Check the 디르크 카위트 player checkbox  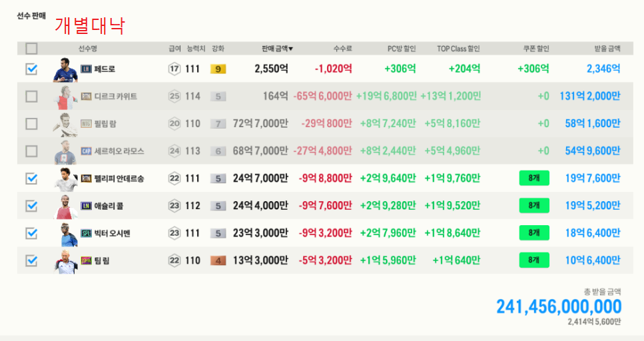tap(31, 97)
